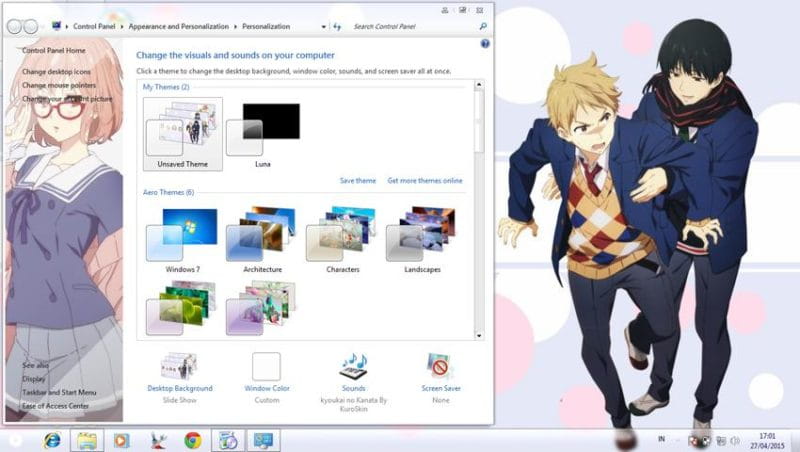Viewport: 800px width, 452px height.
Task: Launch Google Chrome from taskbar
Action: tap(192, 440)
